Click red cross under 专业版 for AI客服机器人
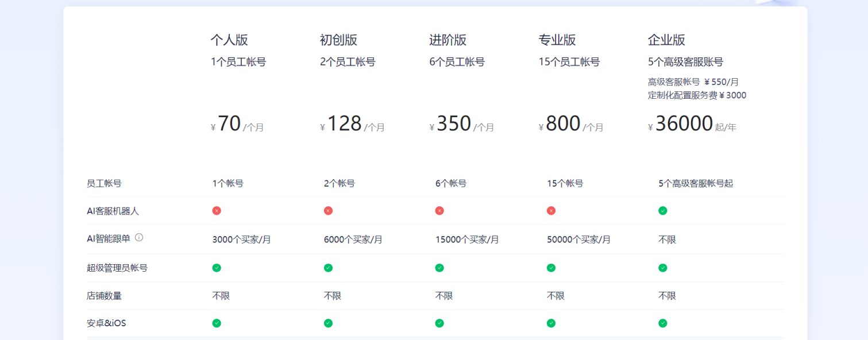 point(551,211)
